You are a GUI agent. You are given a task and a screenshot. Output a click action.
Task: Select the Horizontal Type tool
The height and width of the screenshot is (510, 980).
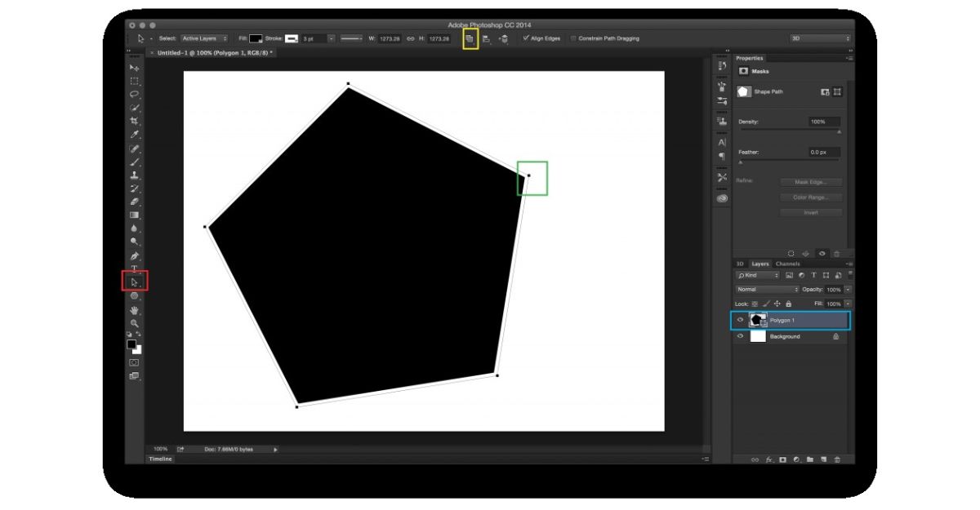point(134,269)
